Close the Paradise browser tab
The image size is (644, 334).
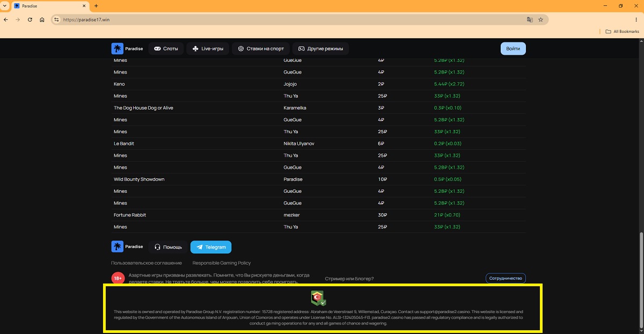[x=84, y=6]
